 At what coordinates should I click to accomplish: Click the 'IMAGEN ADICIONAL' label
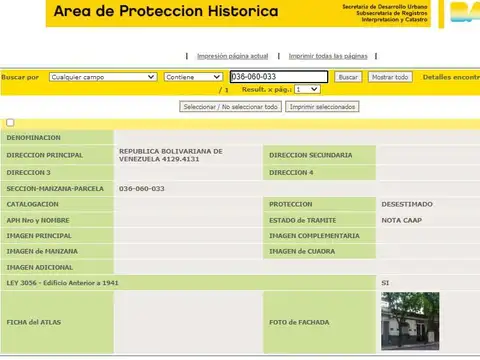pyautogui.click(x=40, y=267)
